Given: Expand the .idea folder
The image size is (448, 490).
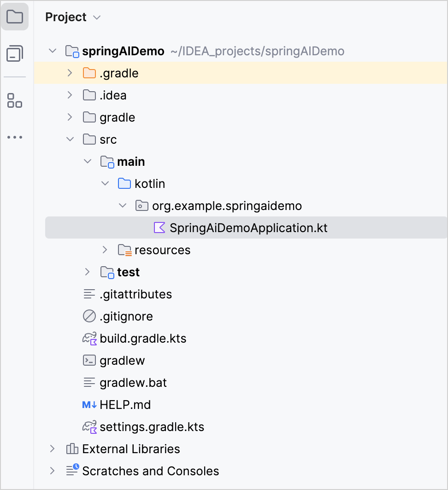Looking at the screenshot, I should pyautogui.click(x=70, y=95).
